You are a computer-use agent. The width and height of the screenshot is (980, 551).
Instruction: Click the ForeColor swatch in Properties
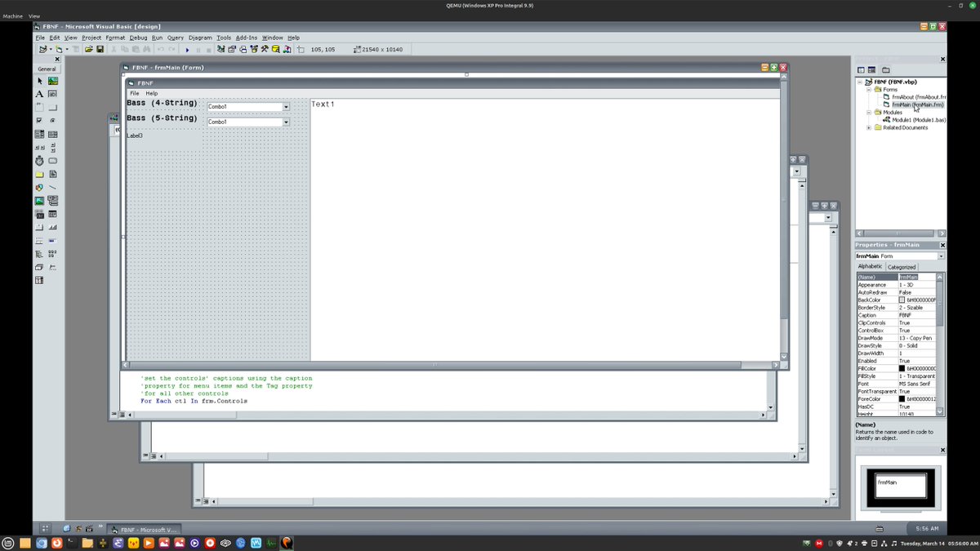point(902,398)
